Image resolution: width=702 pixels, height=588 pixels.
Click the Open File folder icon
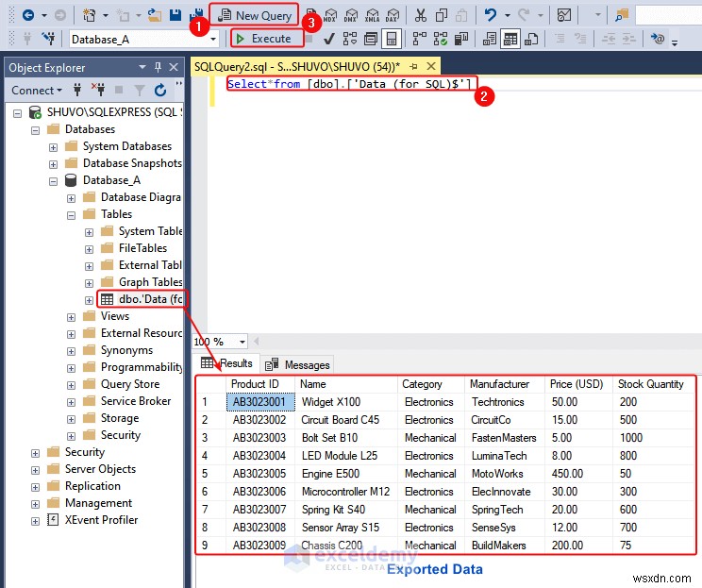[x=155, y=16]
